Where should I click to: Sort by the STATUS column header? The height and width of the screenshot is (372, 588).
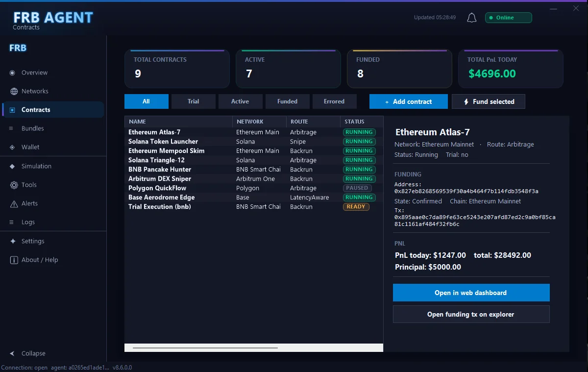point(362,122)
